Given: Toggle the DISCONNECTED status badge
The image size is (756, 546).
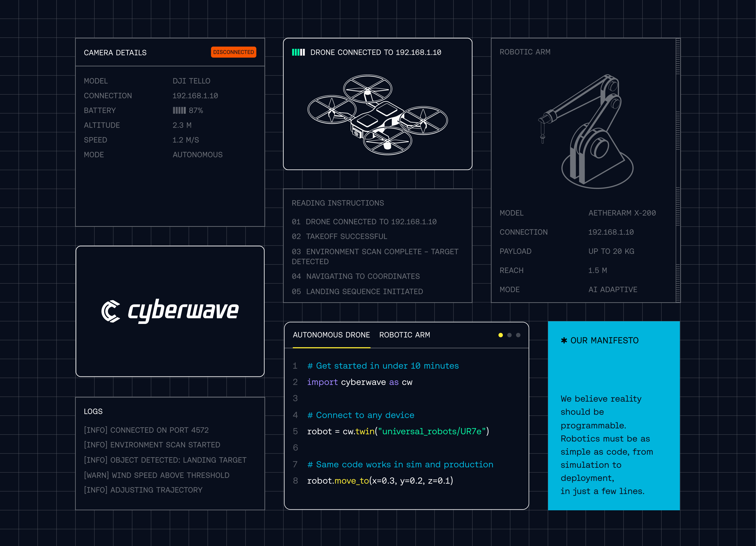Looking at the screenshot, I should click(233, 52).
